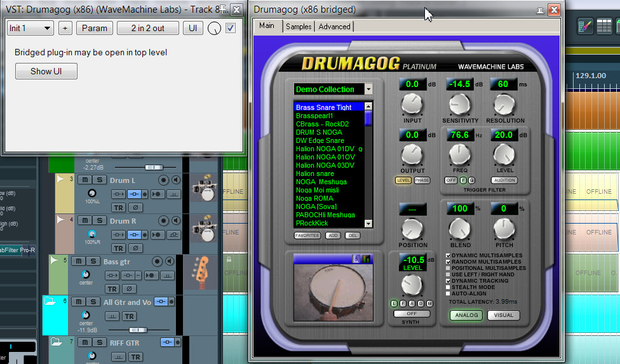
Task: Toggle Random Multisamples checkbox
Action: tap(448, 262)
